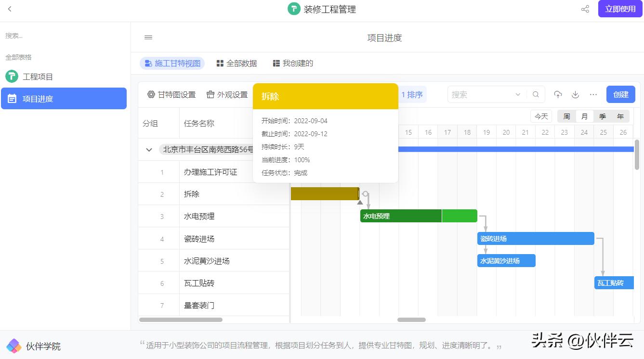Viewport: 644px width, 359px height.
Task: Click the 创建 create button
Action: (620, 94)
